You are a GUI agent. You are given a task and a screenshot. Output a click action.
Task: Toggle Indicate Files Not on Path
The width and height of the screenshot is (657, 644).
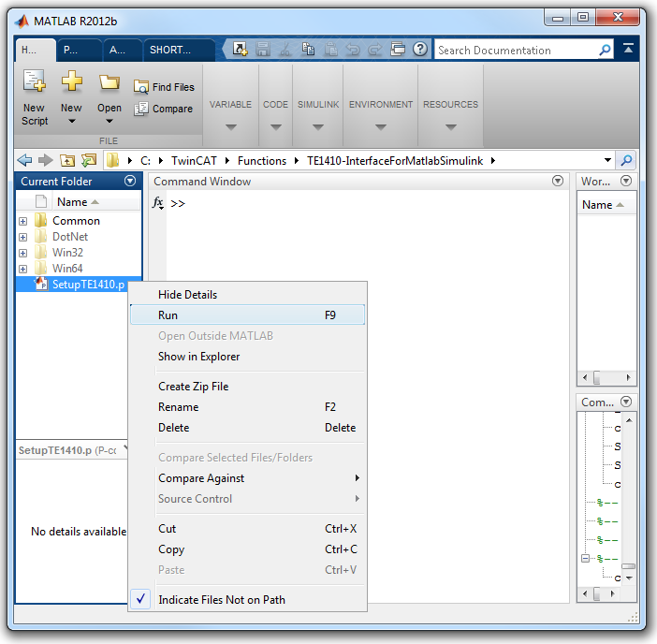pos(247,600)
